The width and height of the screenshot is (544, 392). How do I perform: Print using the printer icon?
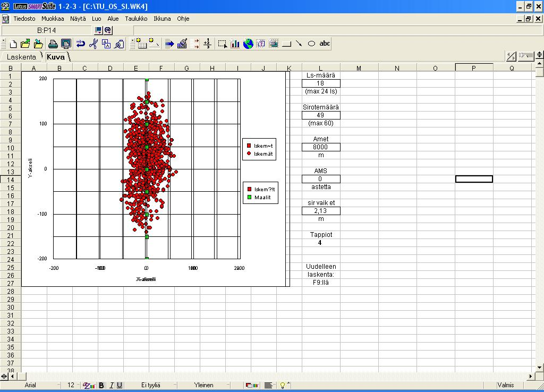[x=53, y=44]
